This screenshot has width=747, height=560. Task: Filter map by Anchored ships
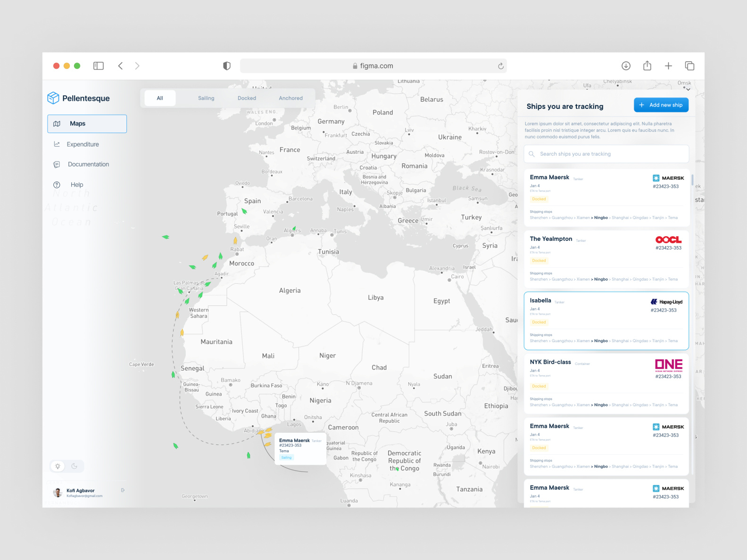pos(291,98)
